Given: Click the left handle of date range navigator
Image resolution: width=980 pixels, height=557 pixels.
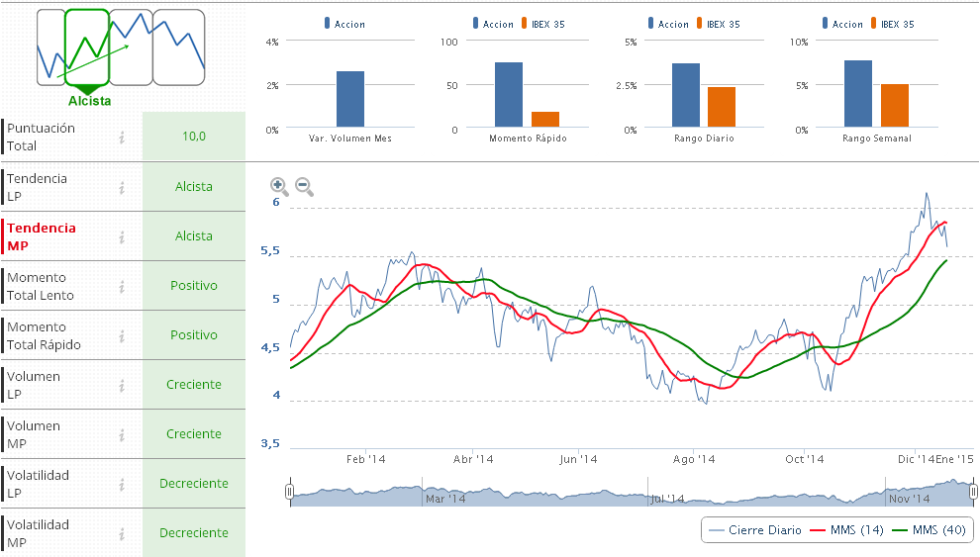Looking at the screenshot, I should coord(290,492).
